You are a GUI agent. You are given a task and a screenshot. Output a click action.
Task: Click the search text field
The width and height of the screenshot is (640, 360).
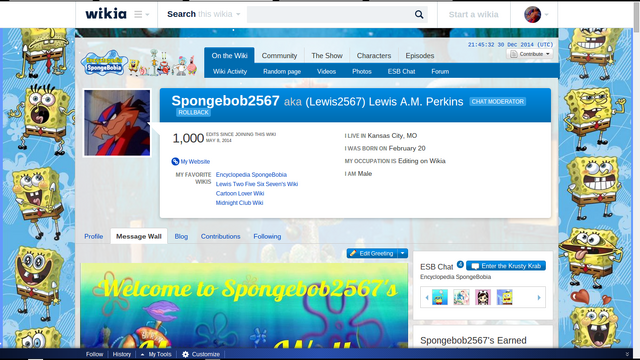point(330,14)
